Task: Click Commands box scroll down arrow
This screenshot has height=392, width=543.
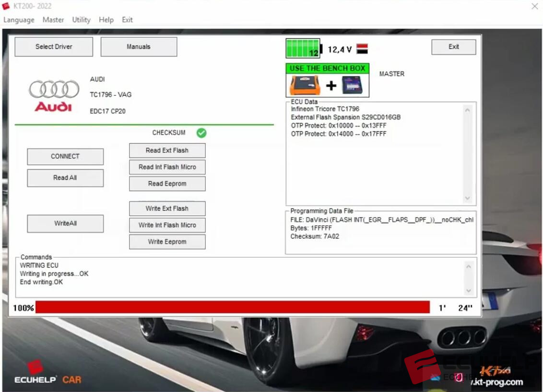Action: [469, 291]
